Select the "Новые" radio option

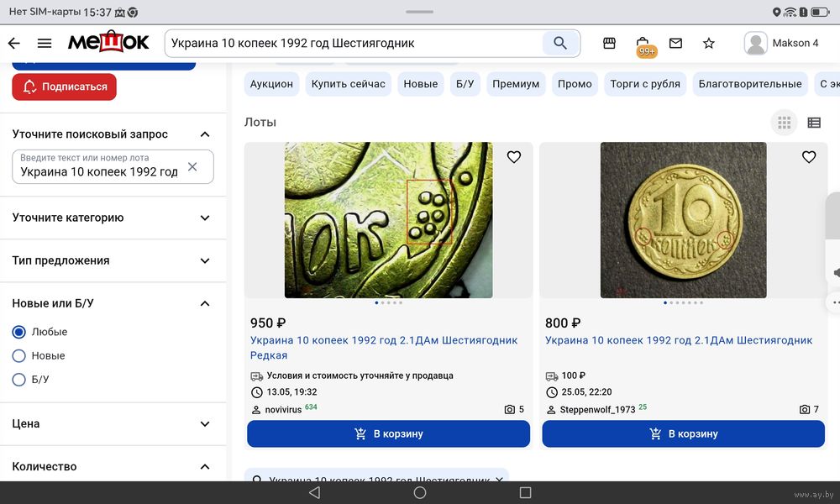click(x=19, y=356)
